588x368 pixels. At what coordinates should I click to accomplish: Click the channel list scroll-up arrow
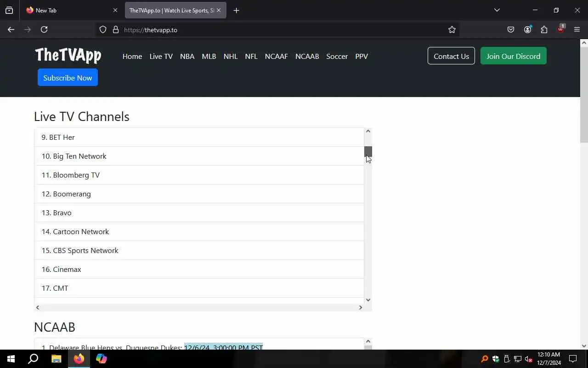click(368, 131)
